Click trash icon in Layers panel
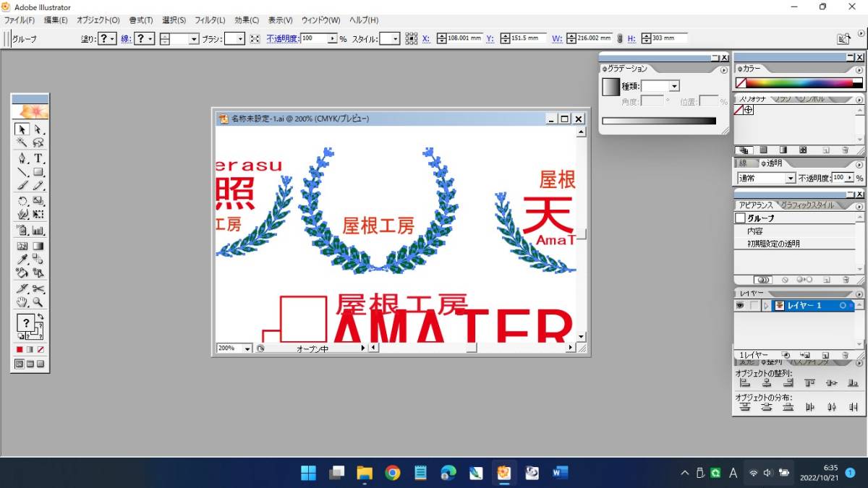 tap(845, 356)
